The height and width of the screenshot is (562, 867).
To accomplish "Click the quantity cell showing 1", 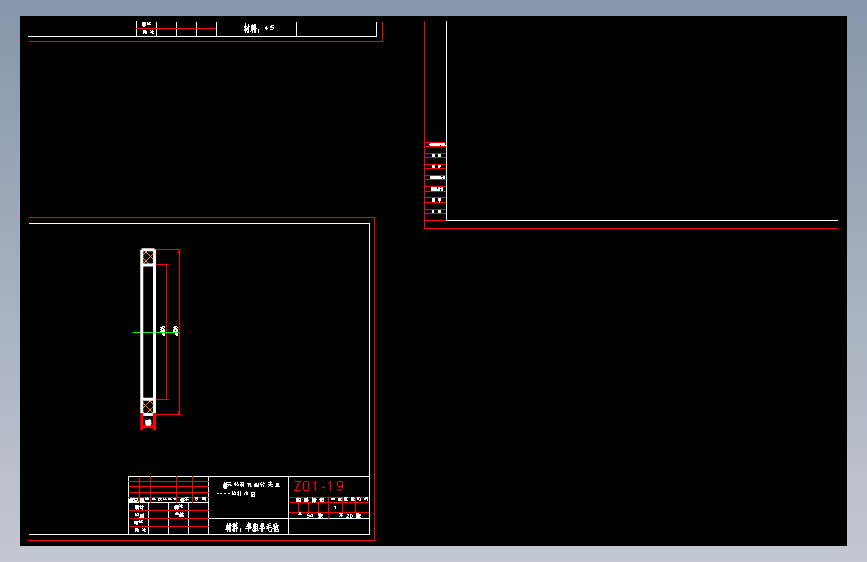I will click(x=335, y=507).
